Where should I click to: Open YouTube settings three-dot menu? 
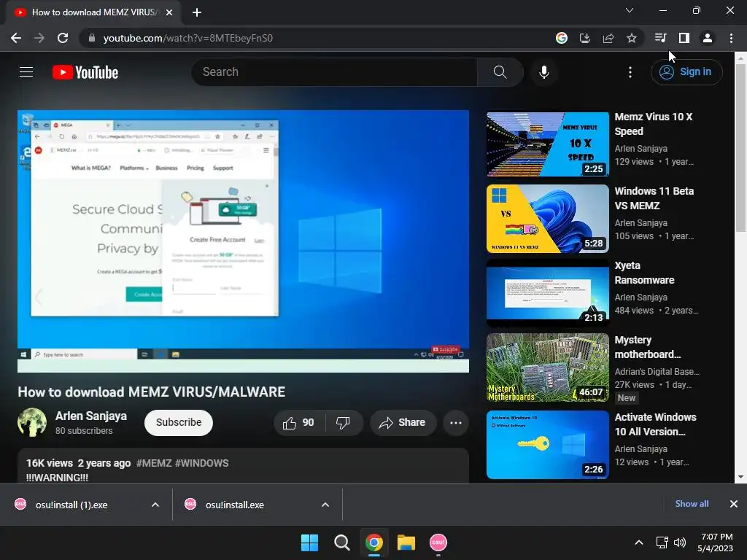tap(630, 72)
